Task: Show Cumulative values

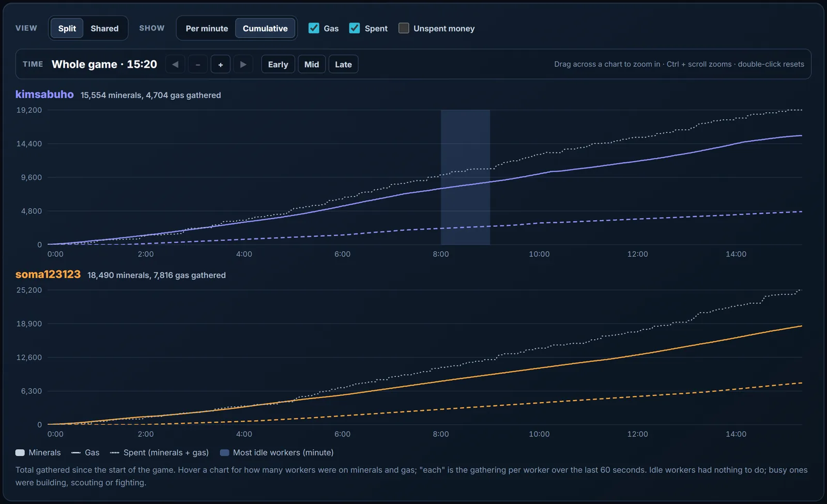Action: coord(265,28)
